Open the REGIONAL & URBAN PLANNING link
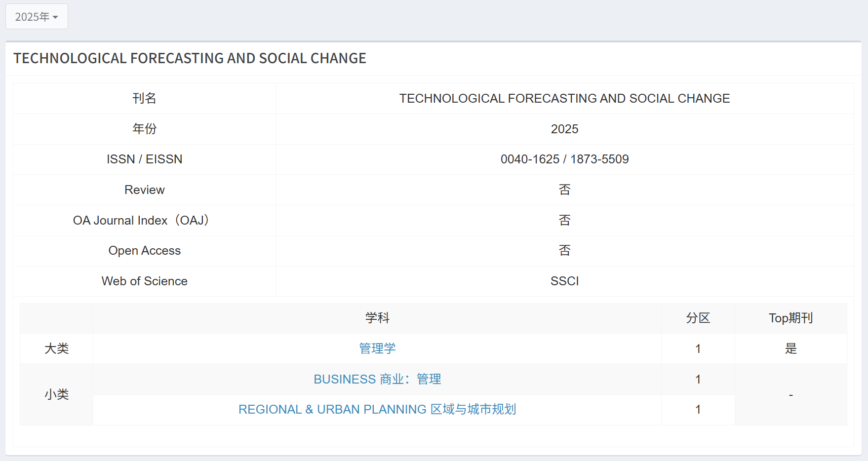 377,409
